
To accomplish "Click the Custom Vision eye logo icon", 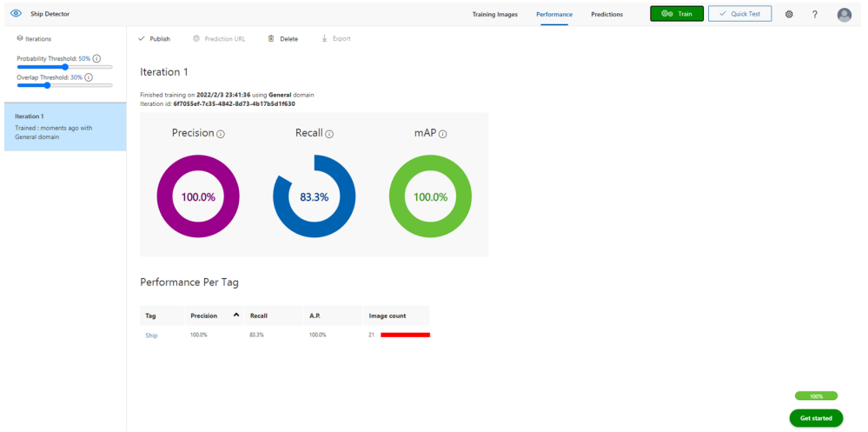I will pyautogui.click(x=16, y=13).
